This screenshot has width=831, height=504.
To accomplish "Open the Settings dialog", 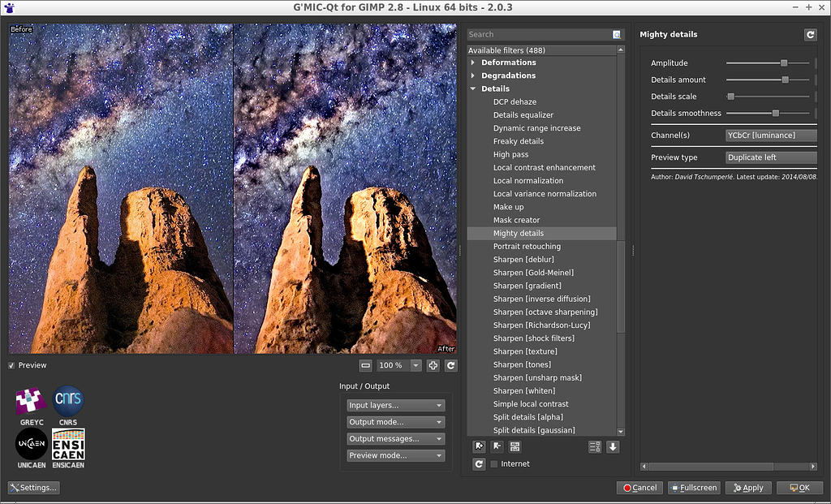I will [x=32, y=487].
